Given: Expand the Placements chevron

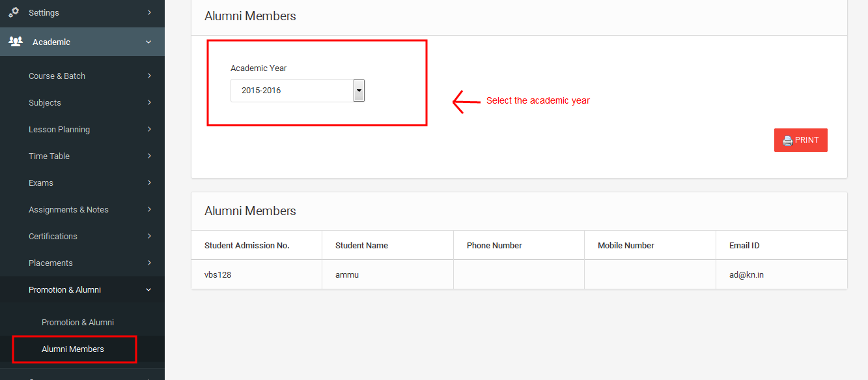Looking at the screenshot, I should [149, 263].
